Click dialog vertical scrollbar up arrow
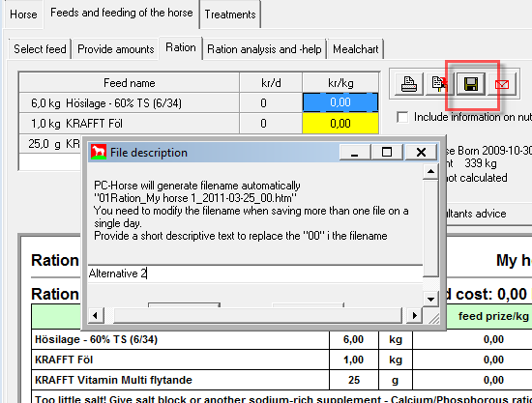The width and height of the screenshot is (532, 403). [x=430, y=171]
